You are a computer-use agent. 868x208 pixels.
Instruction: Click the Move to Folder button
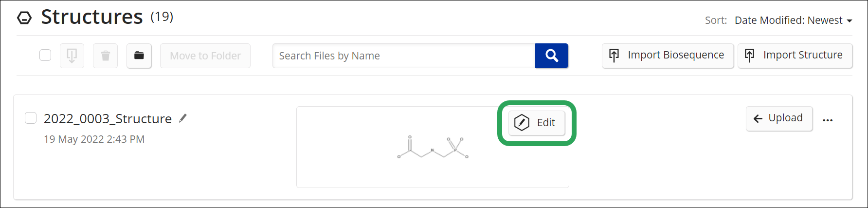(x=205, y=56)
